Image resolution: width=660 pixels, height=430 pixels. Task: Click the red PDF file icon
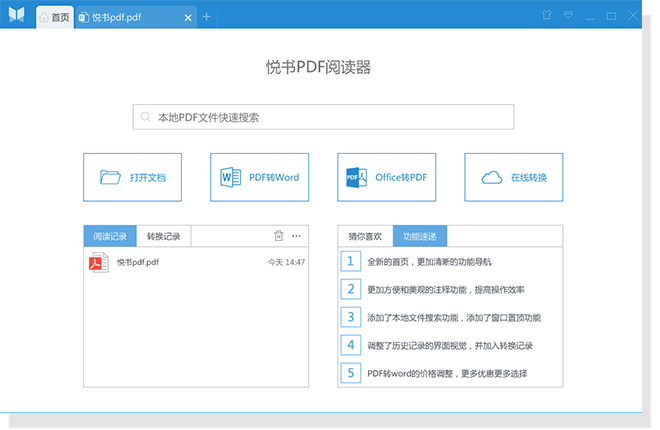tap(99, 262)
